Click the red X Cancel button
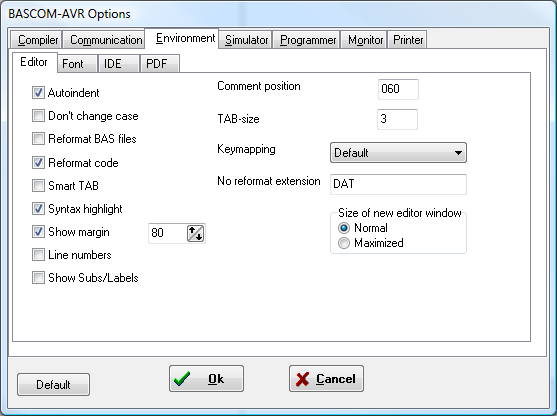This screenshot has width=557, height=416. coord(326,379)
